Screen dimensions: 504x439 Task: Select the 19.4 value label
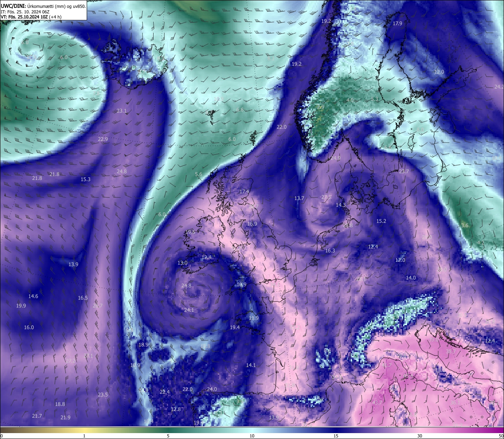[235, 327]
